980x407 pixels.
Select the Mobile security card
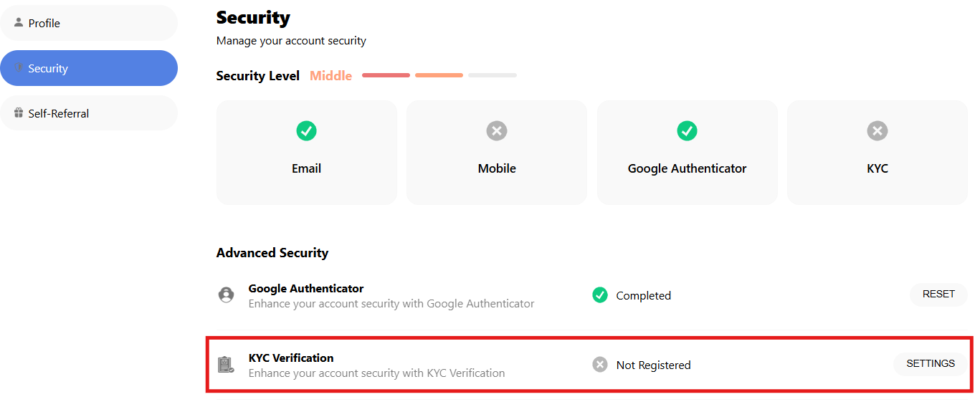pyautogui.click(x=497, y=153)
